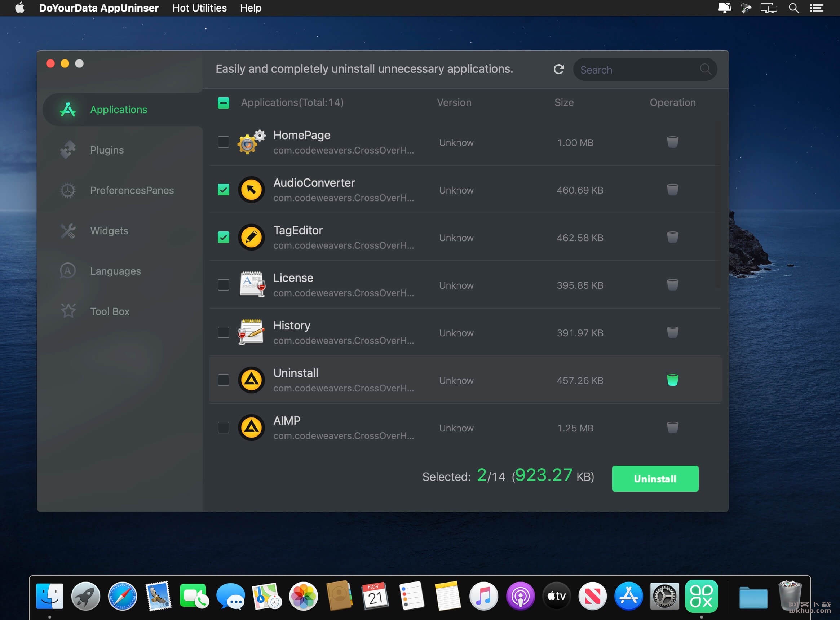The width and height of the screenshot is (840, 620).
Task: Switch to the Tool Box sidebar tab
Action: (123, 311)
